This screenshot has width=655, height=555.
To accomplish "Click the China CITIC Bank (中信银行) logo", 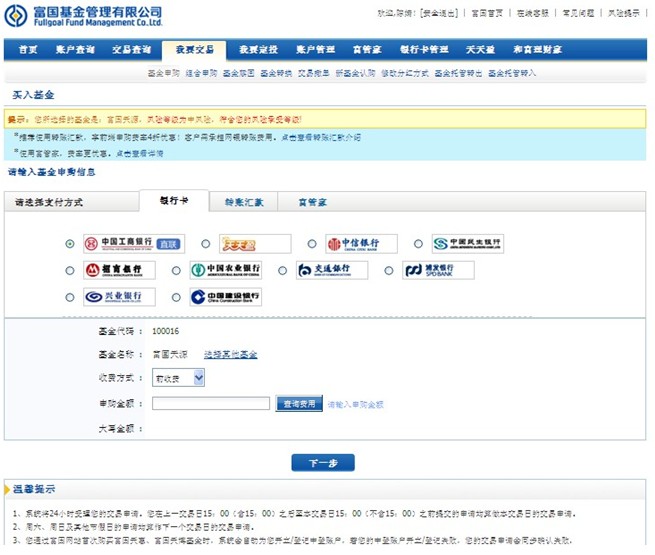I will 361,244.
